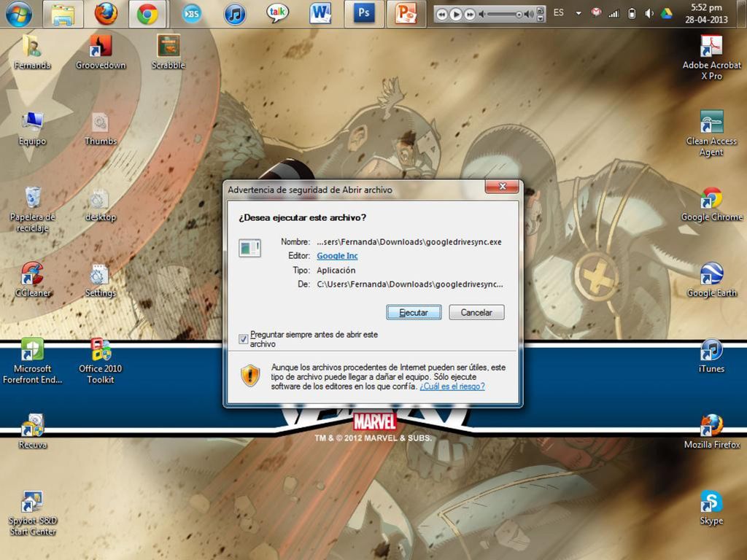Select the Fernanda user folder icon
Image resolution: width=747 pixels, height=560 pixels.
click(32, 52)
